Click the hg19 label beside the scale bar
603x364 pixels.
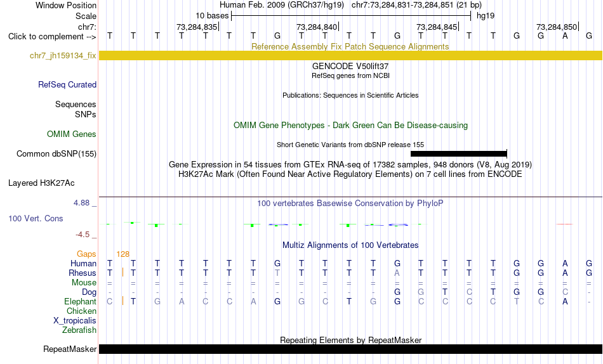coord(486,16)
